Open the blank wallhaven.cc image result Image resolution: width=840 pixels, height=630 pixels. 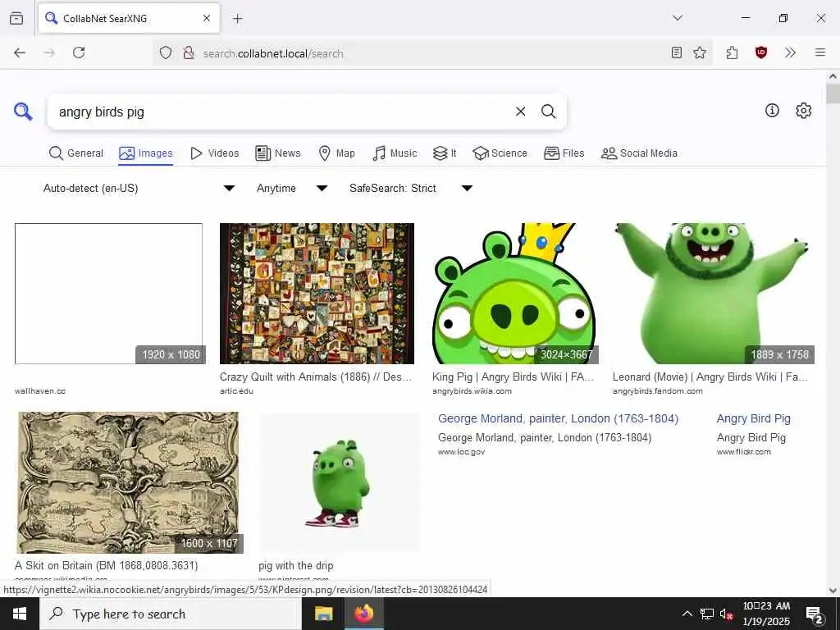tap(109, 294)
